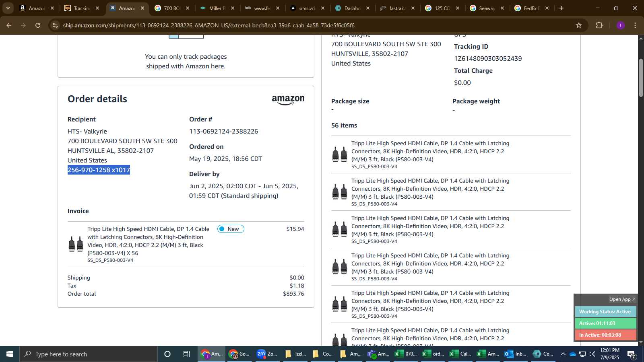Open the Outlook Inbox taskbar item
Image resolution: width=644 pixels, height=362 pixels.
[516, 354]
